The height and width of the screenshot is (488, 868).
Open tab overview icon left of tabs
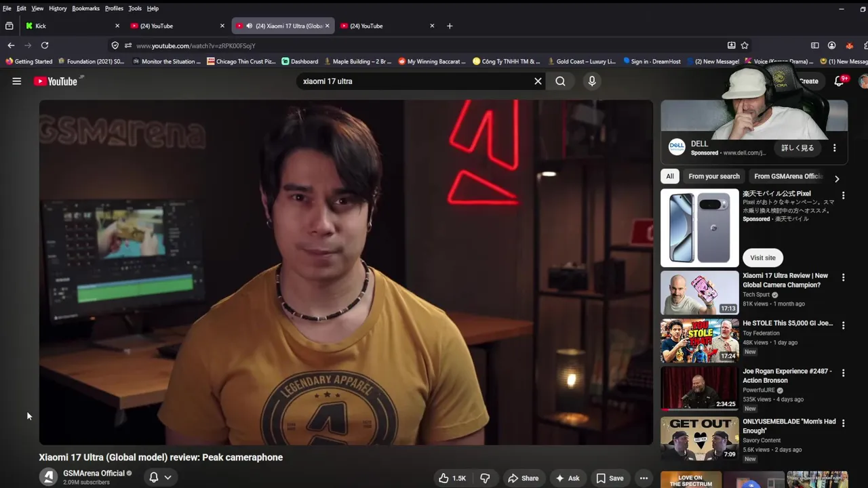(9, 26)
